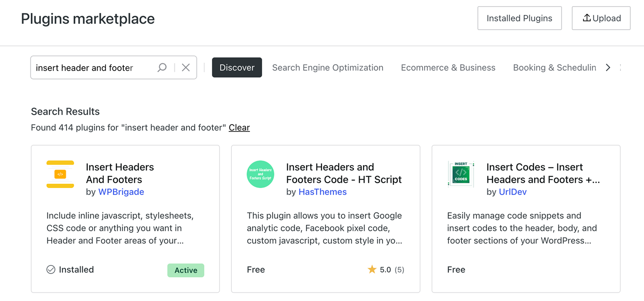644x301 pixels.
Task: Click the WPBrigade plugin logo icon
Action: click(x=60, y=174)
